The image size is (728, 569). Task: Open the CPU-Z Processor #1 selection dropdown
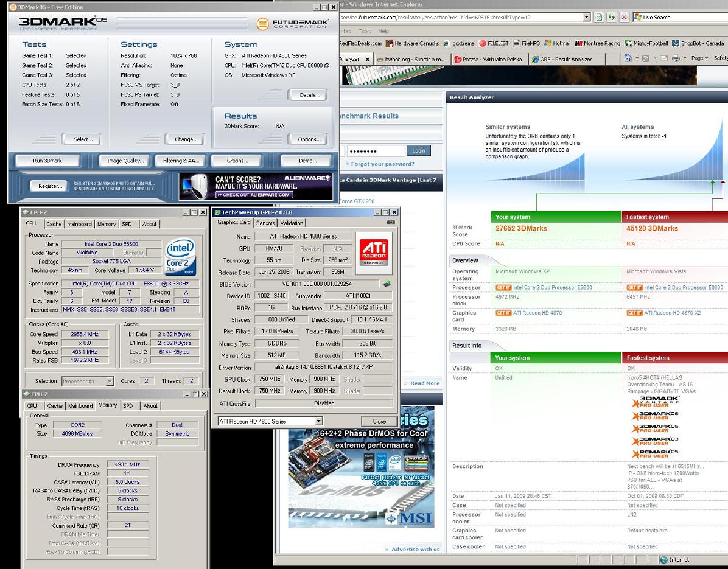click(110, 381)
